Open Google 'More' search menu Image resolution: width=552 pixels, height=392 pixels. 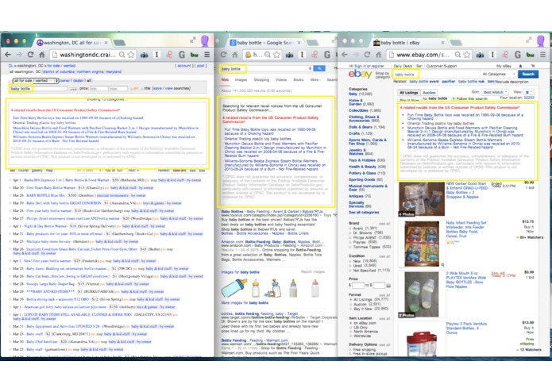[x=315, y=80]
